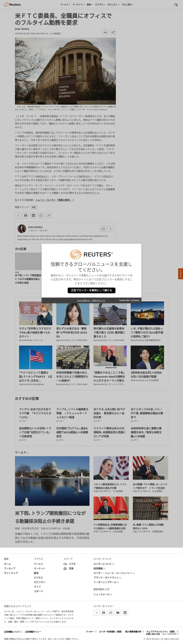183x644 pixels.
Task: Open 個人情報保護方針 footer link
Action: (x=135, y=631)
